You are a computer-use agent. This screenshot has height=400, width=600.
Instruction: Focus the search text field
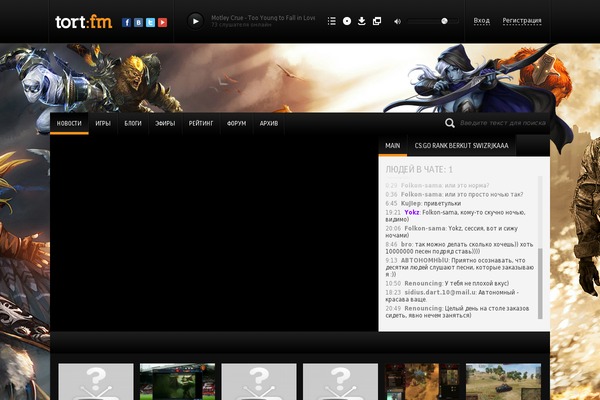503,123
